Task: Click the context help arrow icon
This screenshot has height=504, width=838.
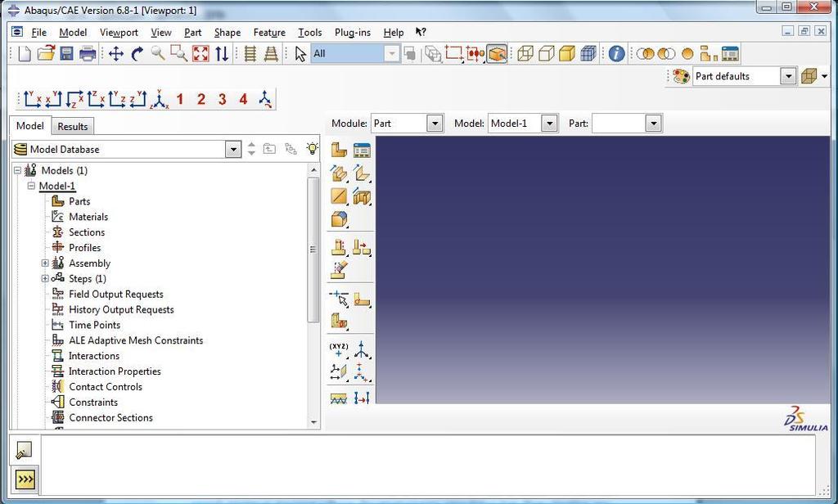Action: coord(421,32)
